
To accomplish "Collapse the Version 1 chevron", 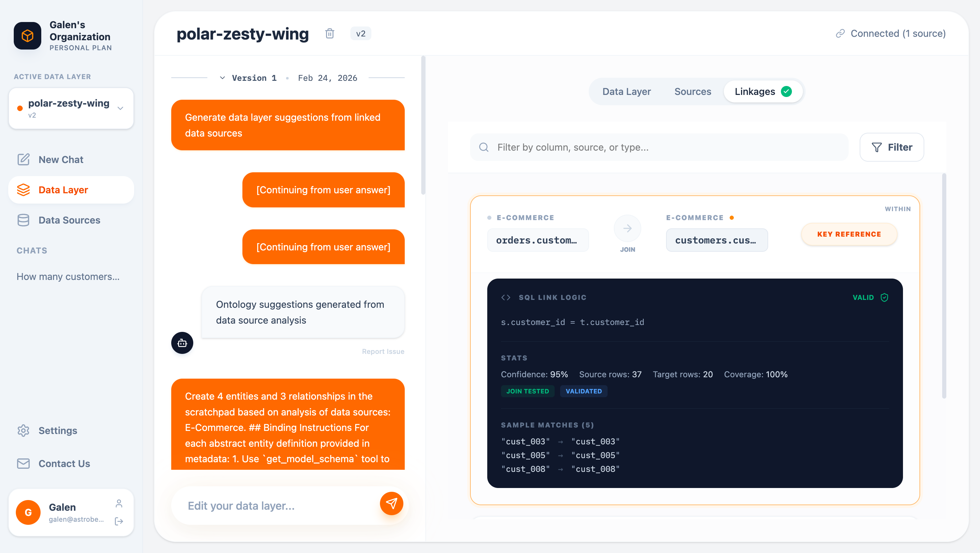I will (222, 78).
